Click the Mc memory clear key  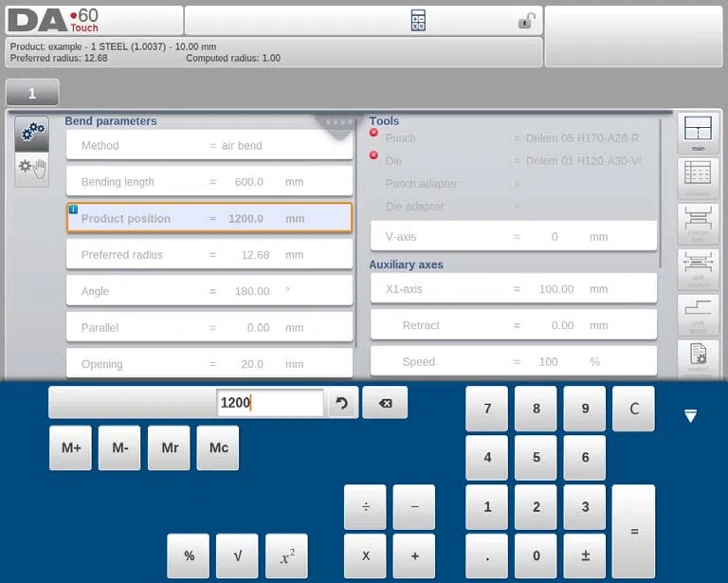(218, 448)
